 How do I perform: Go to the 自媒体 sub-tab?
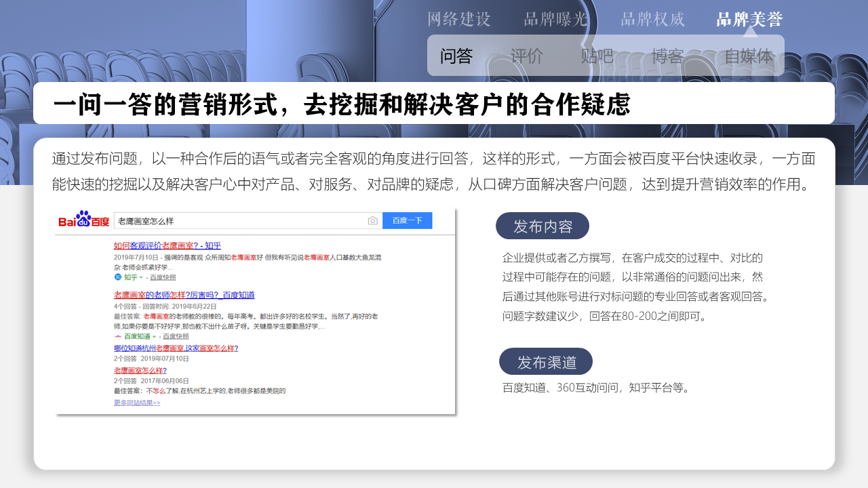(749, 56)
